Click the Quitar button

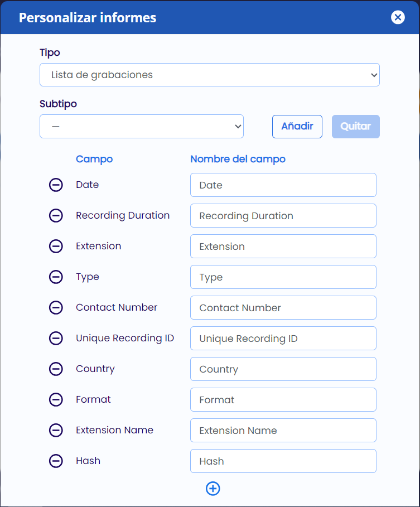point(356,127)
